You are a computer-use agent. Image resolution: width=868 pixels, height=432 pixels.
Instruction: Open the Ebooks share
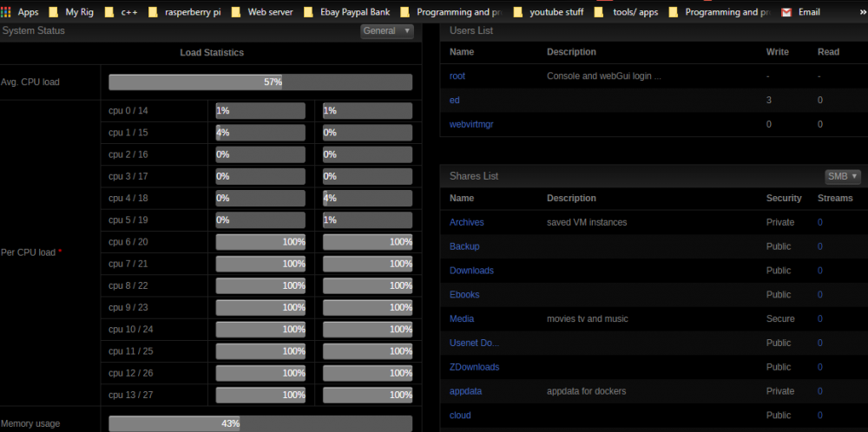(464, 294)
